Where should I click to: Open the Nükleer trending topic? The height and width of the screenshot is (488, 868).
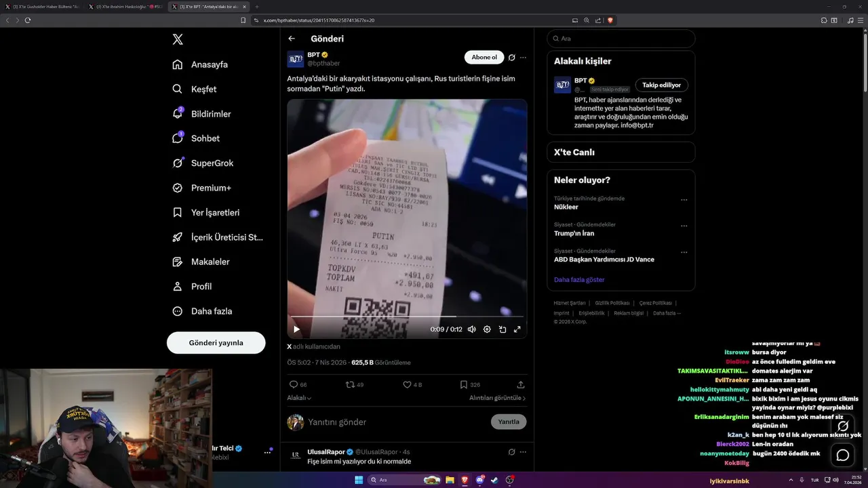point(566,207)
